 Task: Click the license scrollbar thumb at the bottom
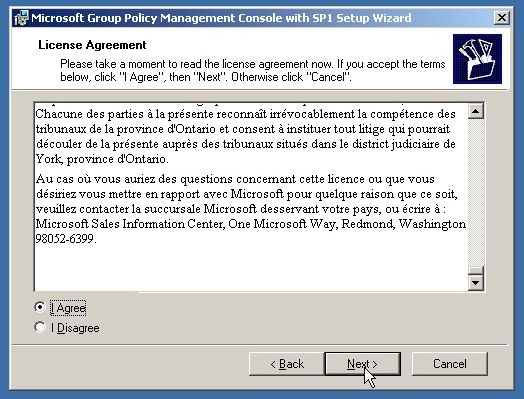tap(476, 271)
